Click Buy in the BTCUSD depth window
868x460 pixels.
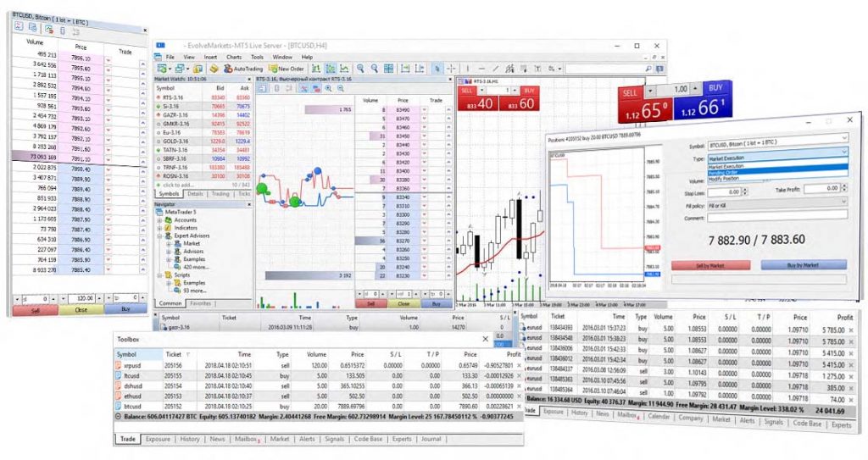point(125,309)
